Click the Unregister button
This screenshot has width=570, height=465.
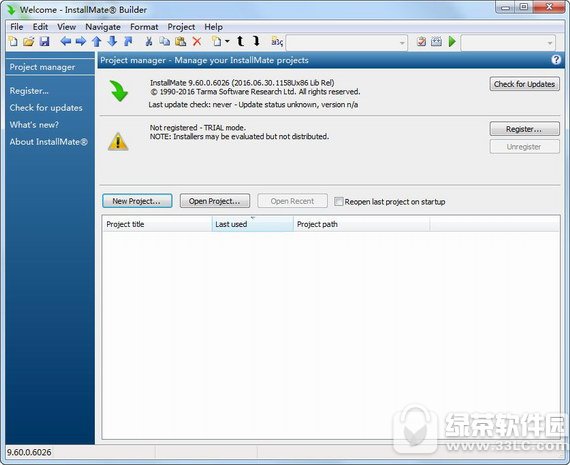(x=524, y=147)
